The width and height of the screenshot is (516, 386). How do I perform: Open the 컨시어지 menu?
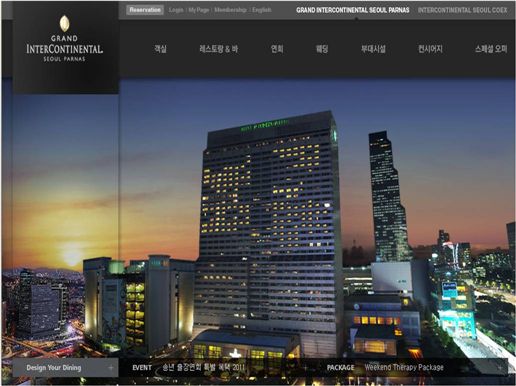tap(430, 49)
